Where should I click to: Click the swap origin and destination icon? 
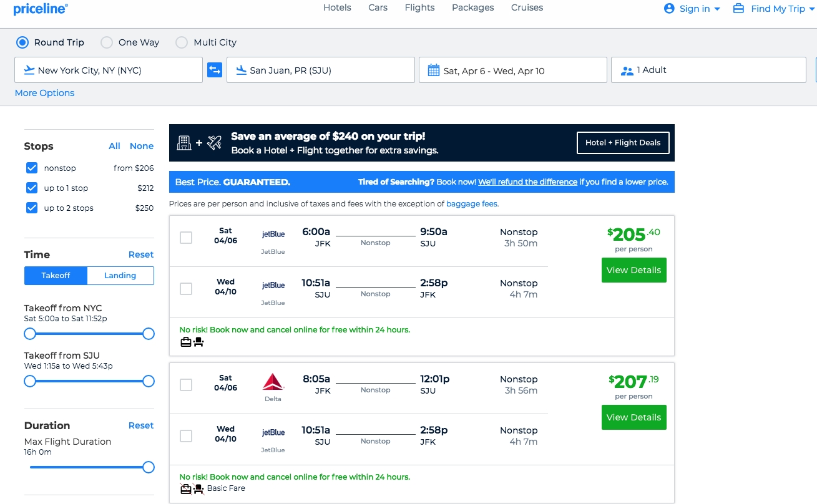215,70
